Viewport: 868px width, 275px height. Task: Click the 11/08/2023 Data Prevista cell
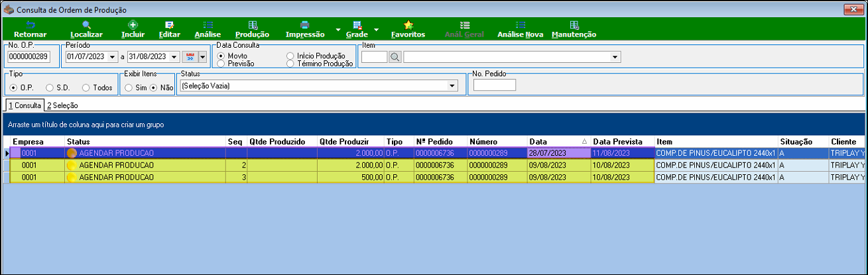tap(622, 153)
